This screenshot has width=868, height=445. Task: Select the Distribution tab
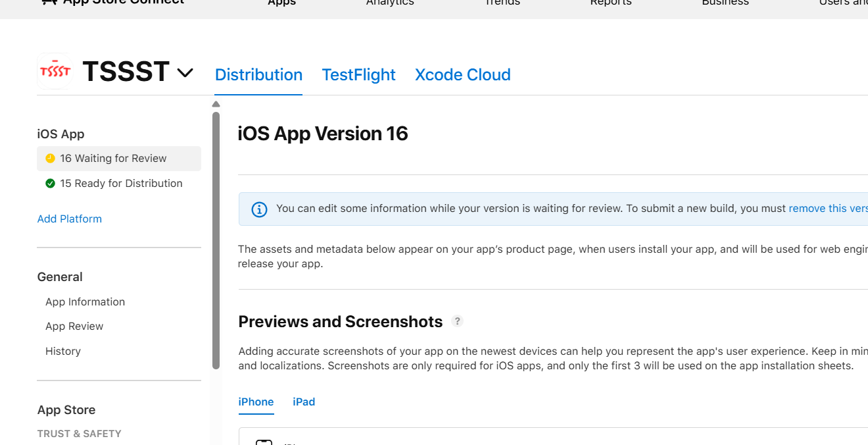coord(258,75)
